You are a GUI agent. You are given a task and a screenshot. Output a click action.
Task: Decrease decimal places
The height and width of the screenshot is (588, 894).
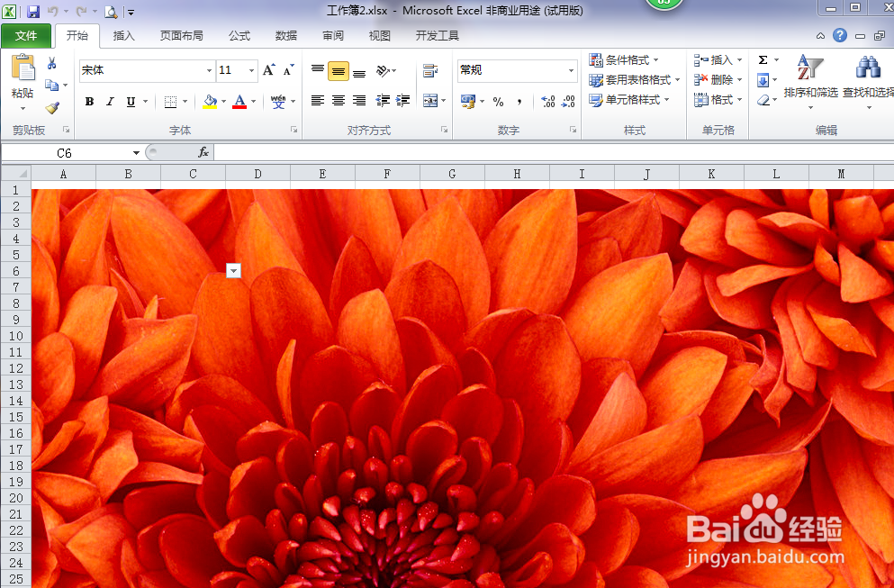click(568, 102)
